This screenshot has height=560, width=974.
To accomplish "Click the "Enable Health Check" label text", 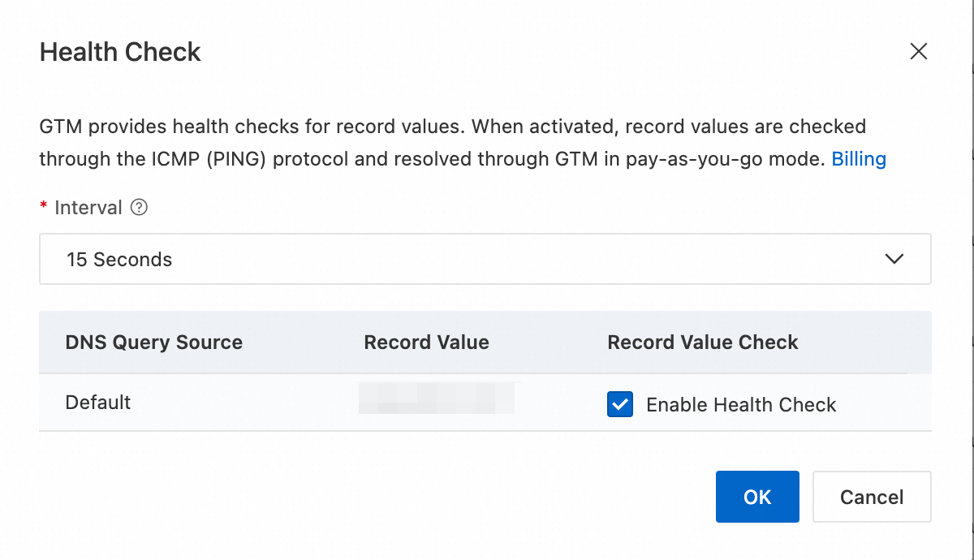I will [x=741, y=405].
